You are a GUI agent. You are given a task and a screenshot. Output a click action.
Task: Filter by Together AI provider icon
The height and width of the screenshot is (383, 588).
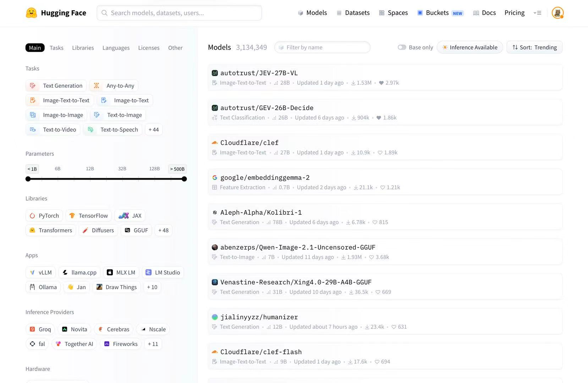pos(58,344)
